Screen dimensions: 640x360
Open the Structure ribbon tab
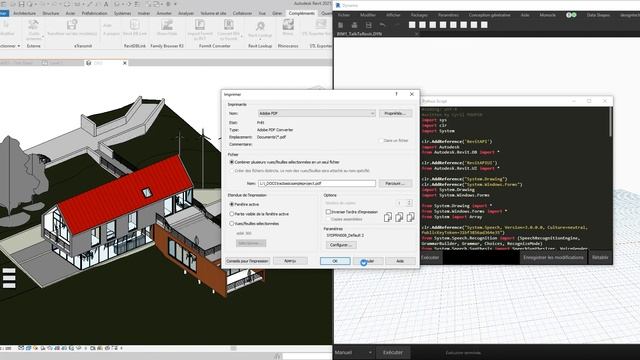click(x=51, y=13)
